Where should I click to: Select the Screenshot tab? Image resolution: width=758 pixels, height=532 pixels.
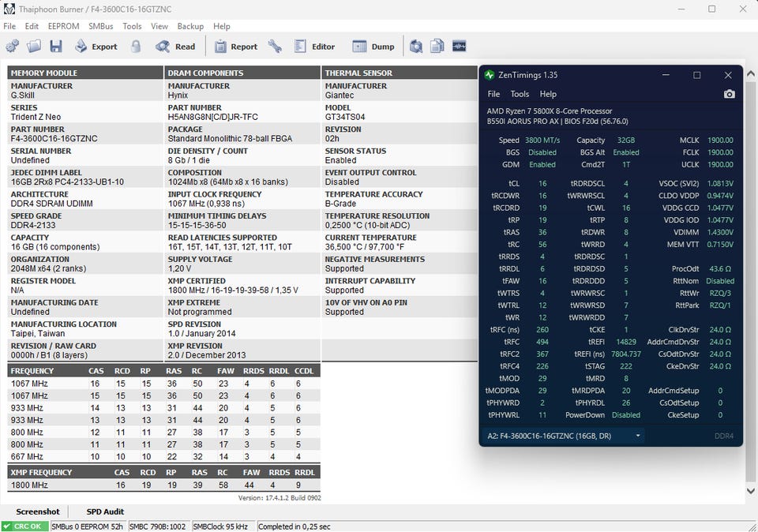pyautogui.click(x=38, y=511)
